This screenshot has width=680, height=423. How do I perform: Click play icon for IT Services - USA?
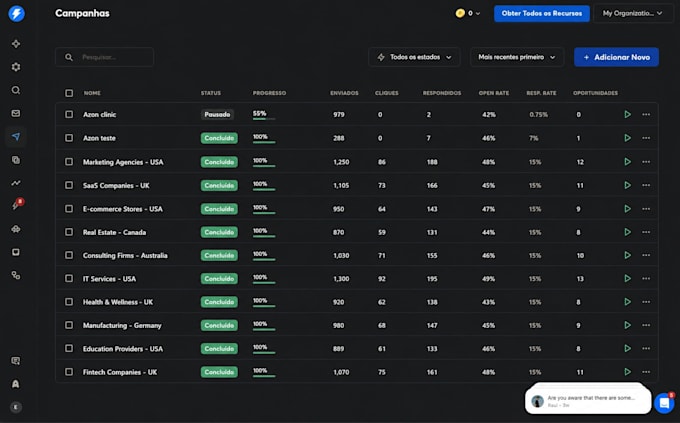(628, 279)
